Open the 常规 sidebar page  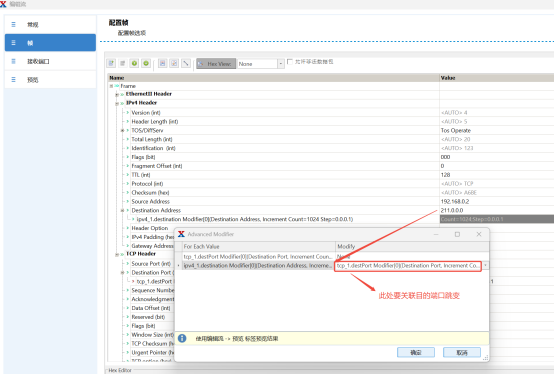(x=50, y=24)
